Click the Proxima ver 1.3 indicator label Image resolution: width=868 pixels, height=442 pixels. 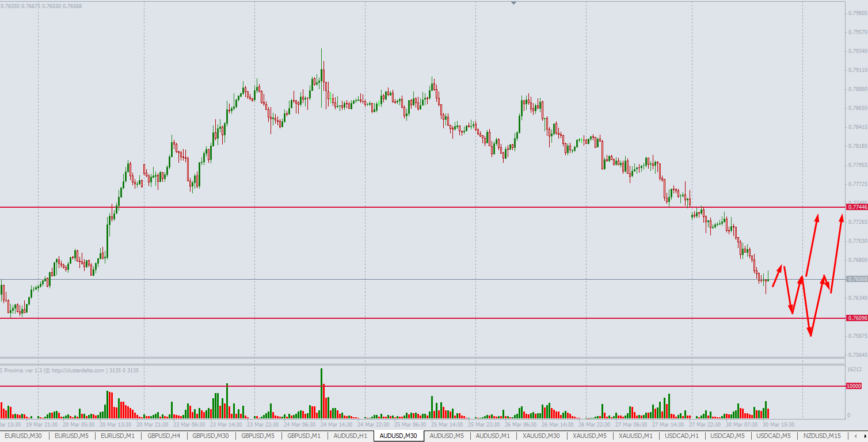pos(69,370)
